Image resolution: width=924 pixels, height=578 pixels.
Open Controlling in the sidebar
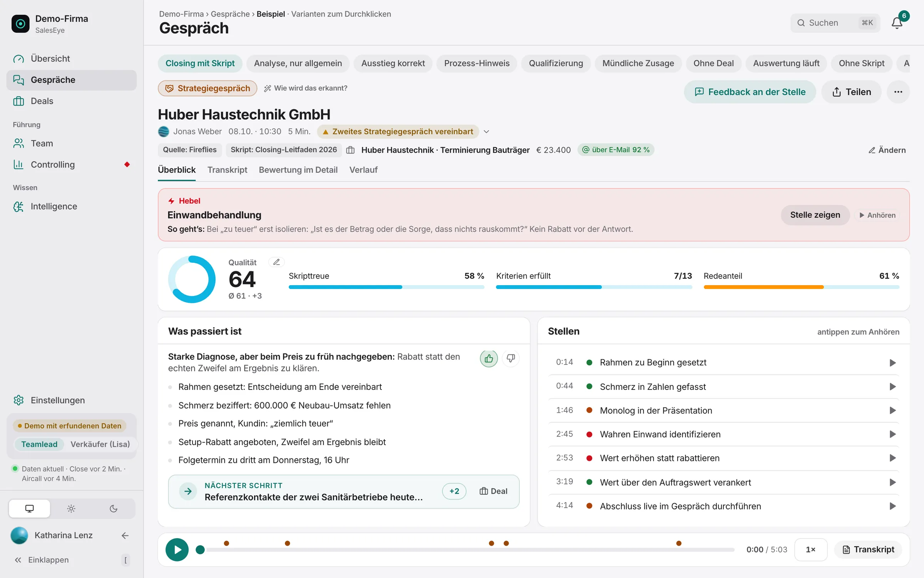coord(72,165)
